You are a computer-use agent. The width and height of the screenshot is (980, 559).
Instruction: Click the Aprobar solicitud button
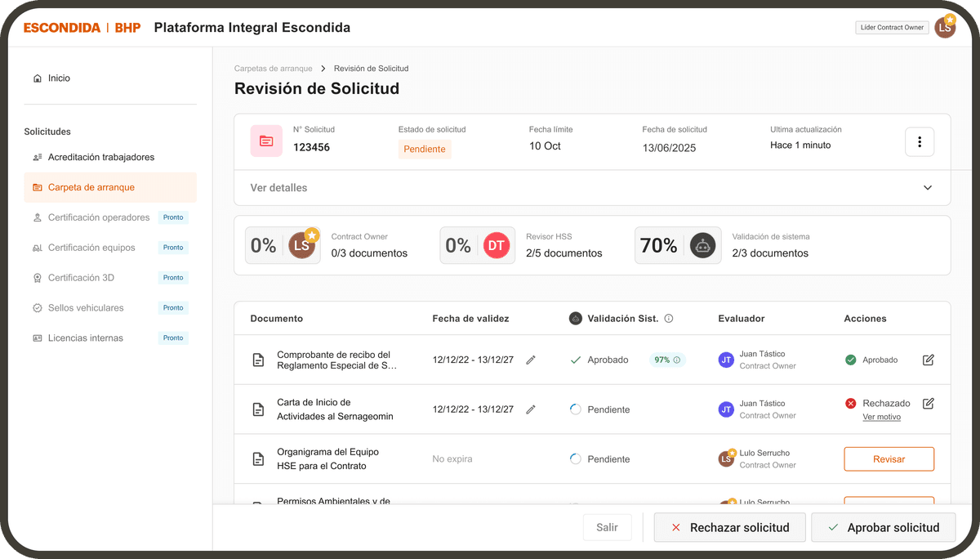[x=883, y=528]
